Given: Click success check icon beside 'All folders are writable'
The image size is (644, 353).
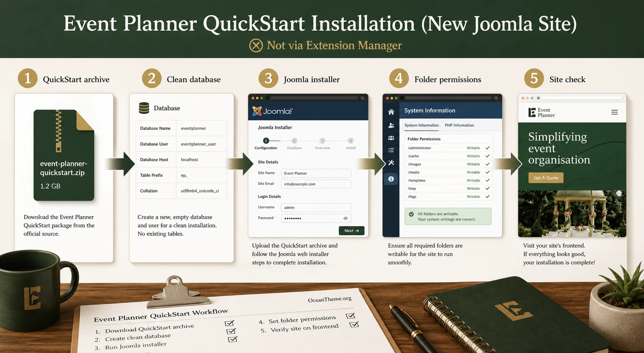Looking at the screenshot, I should click(411, 214).
